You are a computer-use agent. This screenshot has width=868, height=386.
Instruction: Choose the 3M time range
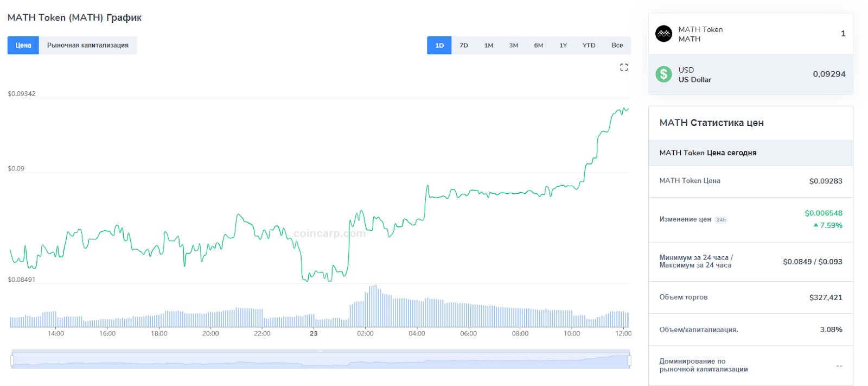click(x=513, y=46)
